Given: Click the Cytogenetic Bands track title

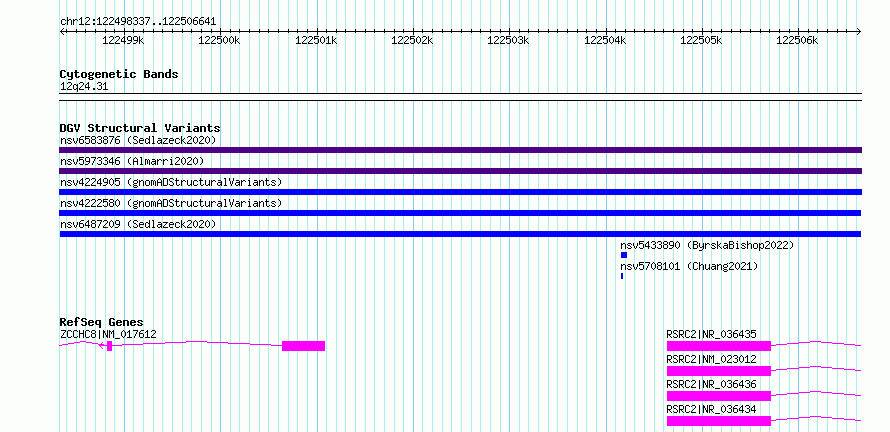Looking at the screenshot, I should [119, 74].
